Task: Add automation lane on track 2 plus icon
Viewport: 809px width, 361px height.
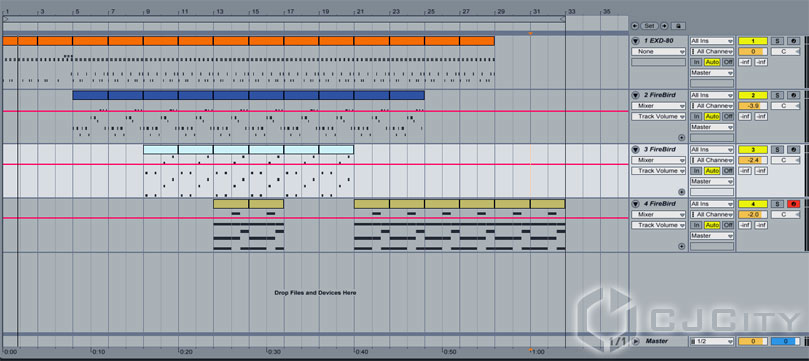Action: coord(682,138)
